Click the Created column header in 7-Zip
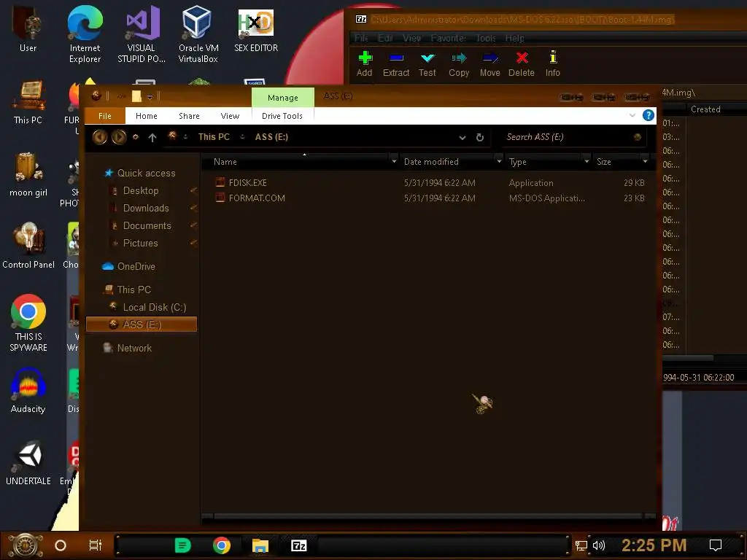Image resolution: width=747 pixels, height=560 pixels. [x=705, y=109]
